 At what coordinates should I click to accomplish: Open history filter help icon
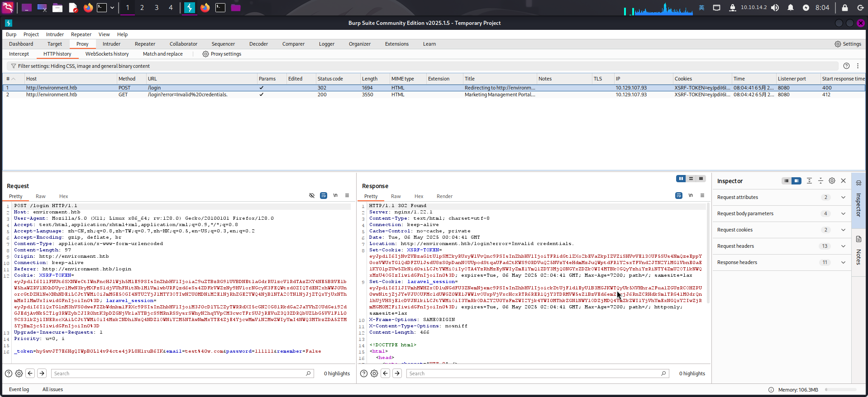pyautogui.click(x=846, y=66)
